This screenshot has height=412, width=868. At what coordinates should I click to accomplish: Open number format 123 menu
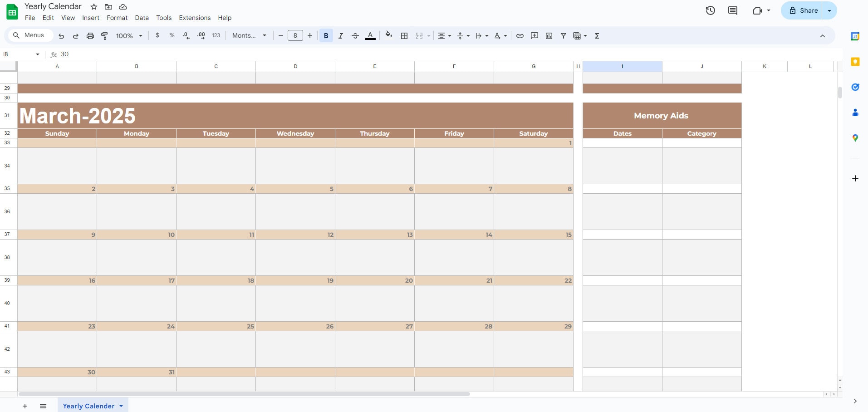pos(216,35)
